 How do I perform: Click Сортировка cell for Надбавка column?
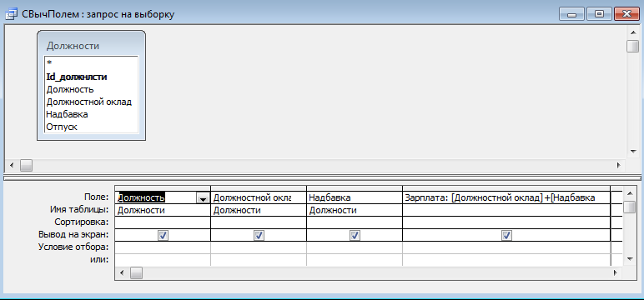tap(355, 222)
